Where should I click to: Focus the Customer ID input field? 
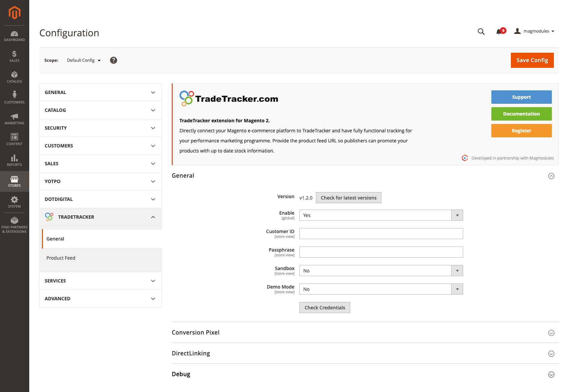coord(381,234)
